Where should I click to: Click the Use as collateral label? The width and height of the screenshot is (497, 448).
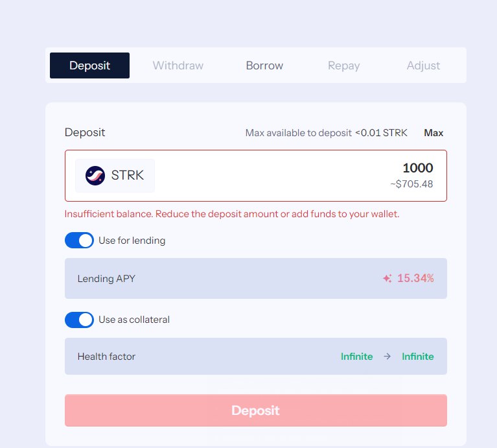(134, 320)
